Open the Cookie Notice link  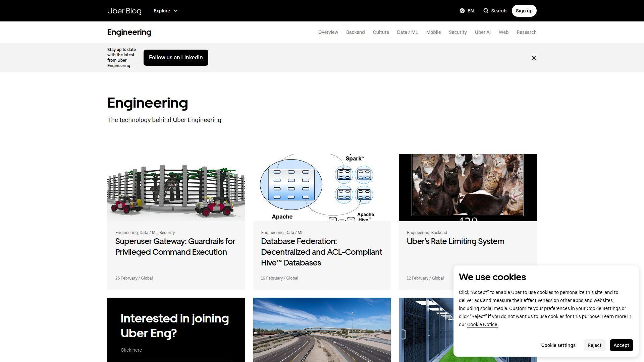[482, 324]
